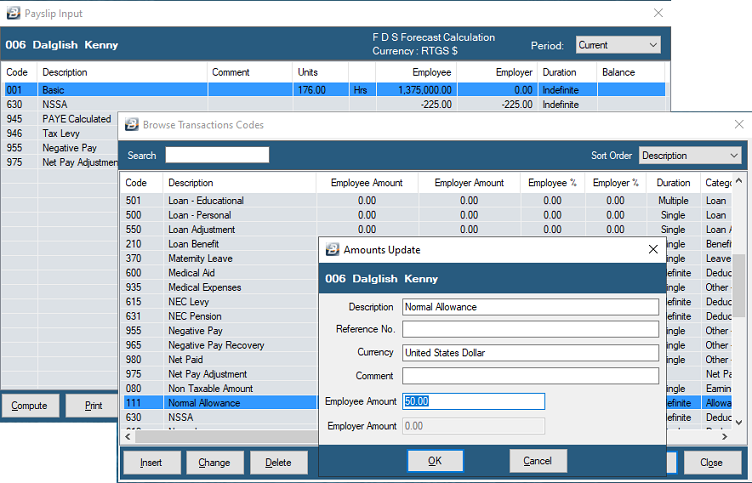Select the Loan Adjustment transaction code
This screenshot has height=483, width=752.
tap(427, 229)
